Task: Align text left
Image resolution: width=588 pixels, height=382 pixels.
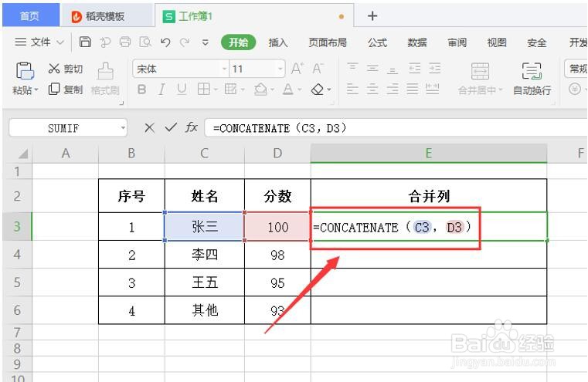Action: coord(352,90)
